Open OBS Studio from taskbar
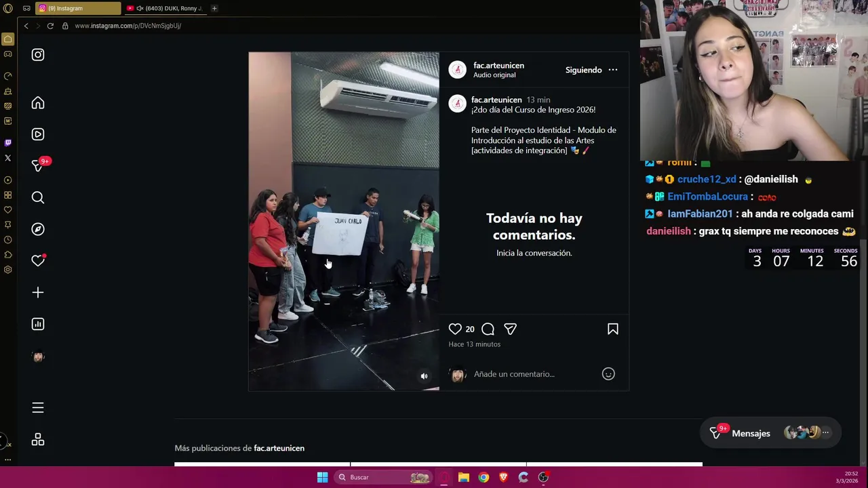This screenshot has height=488, width=868. pos(543,477)
